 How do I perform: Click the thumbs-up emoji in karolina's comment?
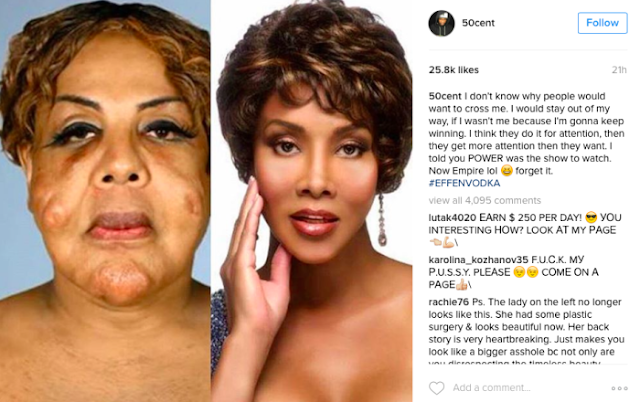[461, 284]
